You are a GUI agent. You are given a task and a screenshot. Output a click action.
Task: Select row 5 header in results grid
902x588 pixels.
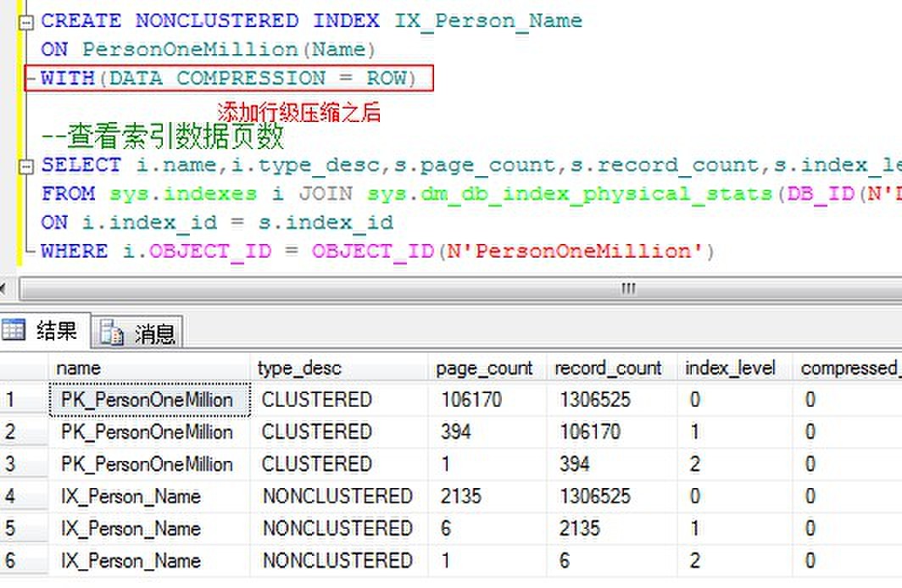click(x=24, y=528)
